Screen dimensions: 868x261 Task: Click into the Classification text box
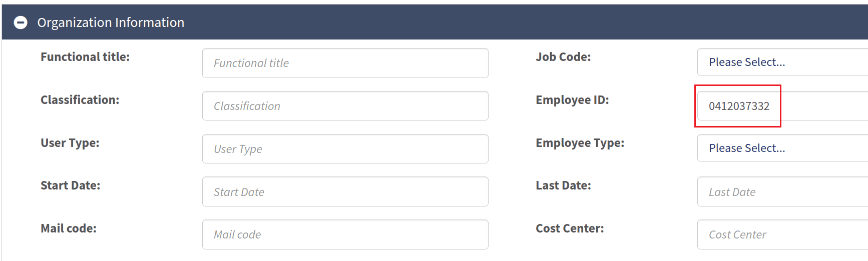[x=345, y=106]
